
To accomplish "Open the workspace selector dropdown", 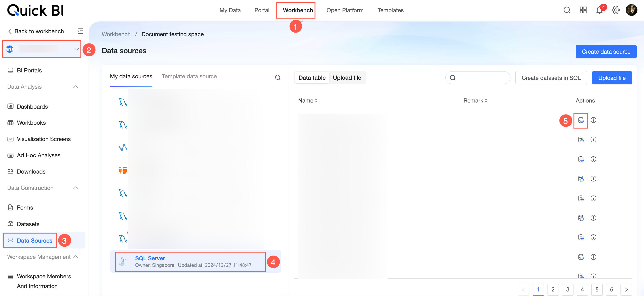I will coord(42,49).
